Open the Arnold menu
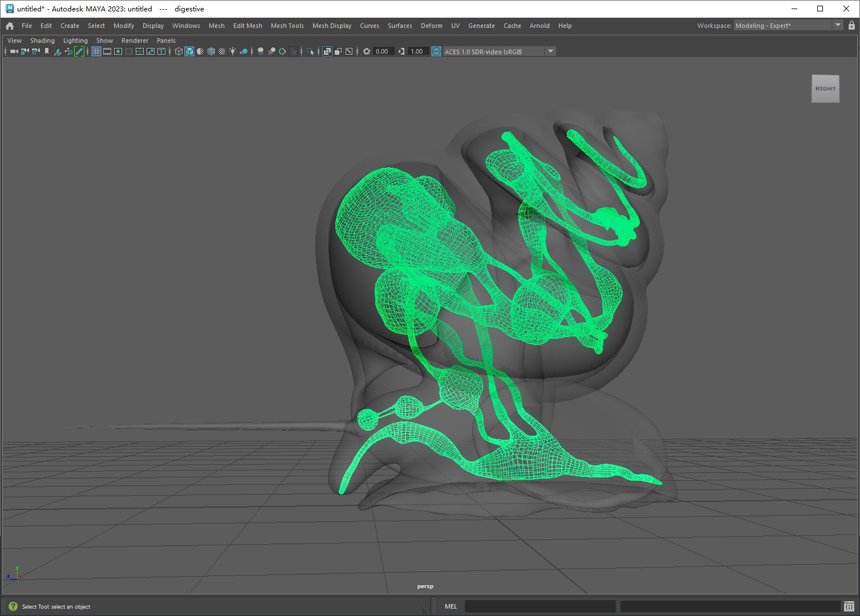860x616 pixels. pos(539,26)
